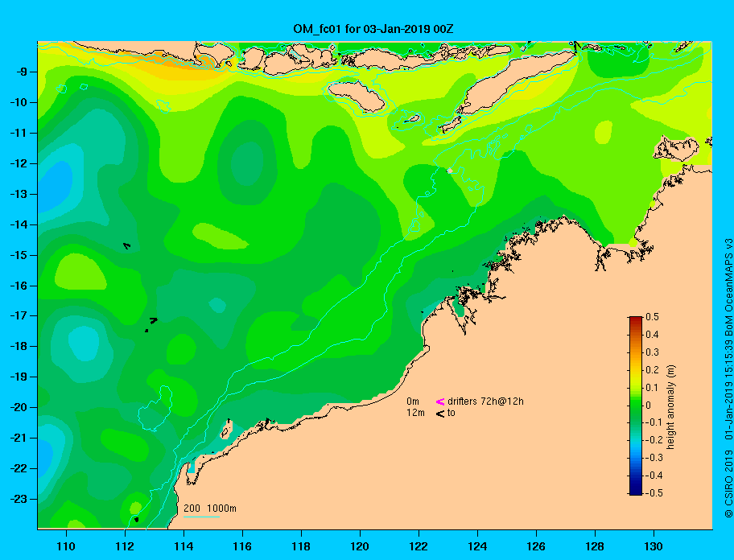
Task: Select the '12m' depth legend label
Action: (x=415, y=413)
